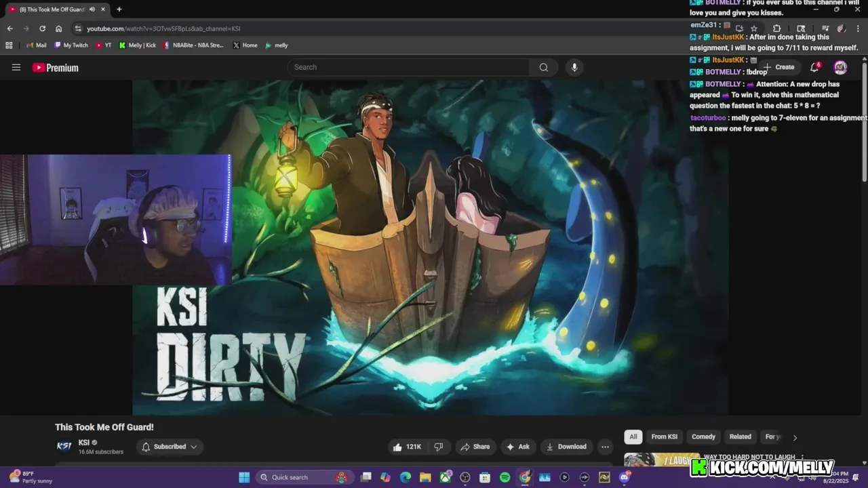
Task: Open the Melly | Kick bookmark
Action: [138, 45]
